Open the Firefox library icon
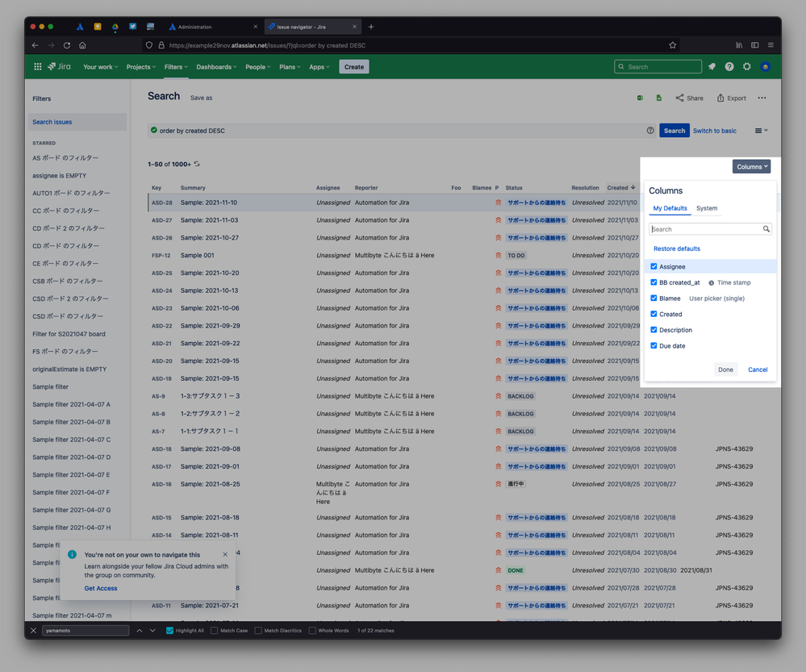This screenshot has width=806, height=672. coord(739,45)
